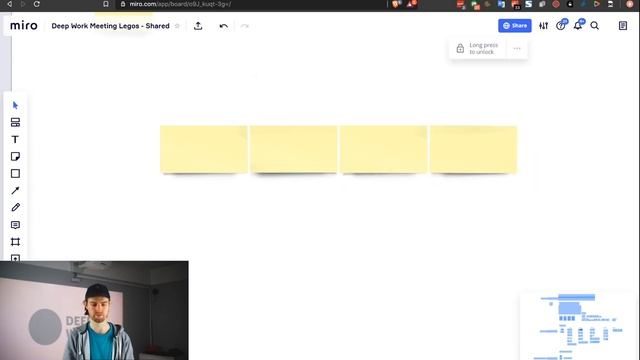This screenshot has width=640, height=360.
Task: Bookmark the page in browser
Action: (106, 4)
